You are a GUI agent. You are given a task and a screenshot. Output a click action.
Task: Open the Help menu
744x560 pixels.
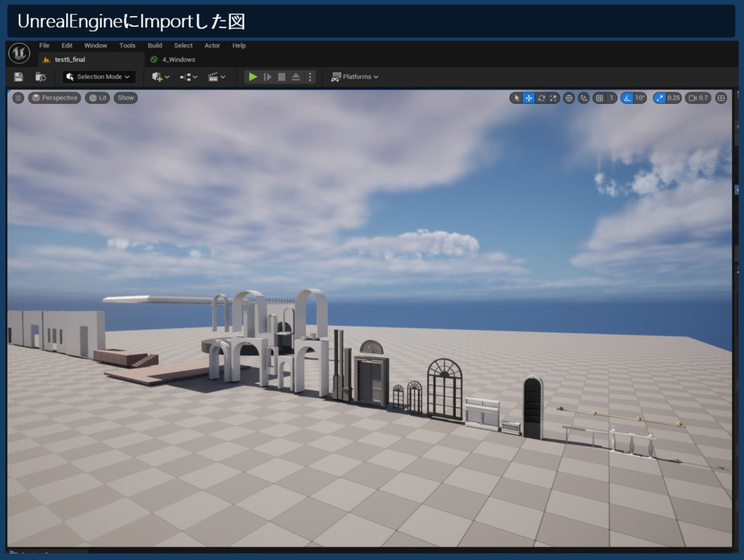click(x=239, y=46)
